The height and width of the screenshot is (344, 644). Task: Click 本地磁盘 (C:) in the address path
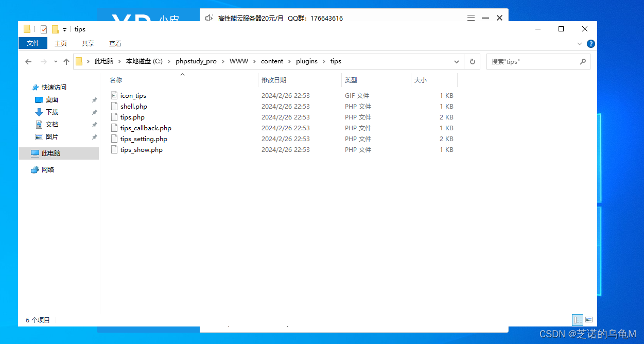point(144,61)
